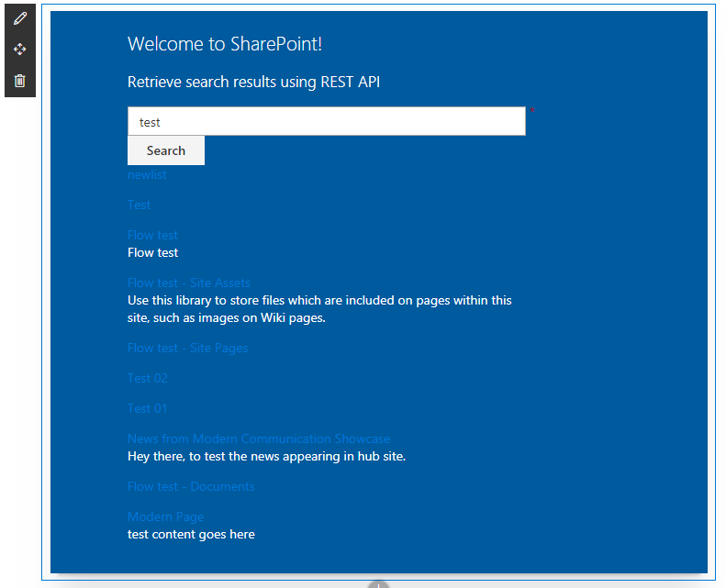Open the 'newlist' search result link
Screen dimensions: 726x588
[x=147, y=175]
